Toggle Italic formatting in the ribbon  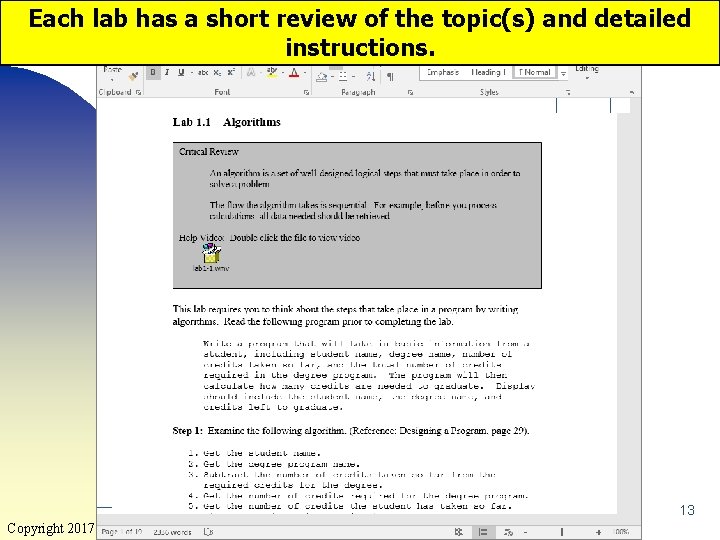[167, 73]
